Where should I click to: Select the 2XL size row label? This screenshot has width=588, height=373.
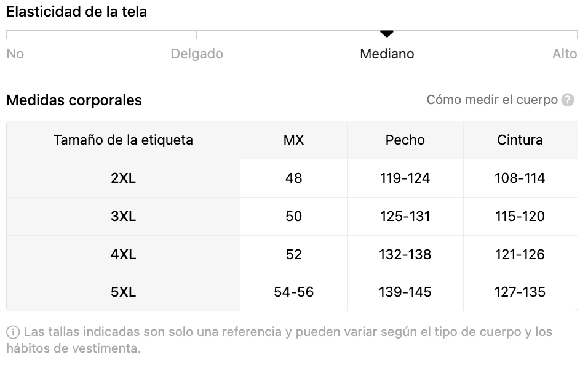pyautogui.click(x=124, y=178)
